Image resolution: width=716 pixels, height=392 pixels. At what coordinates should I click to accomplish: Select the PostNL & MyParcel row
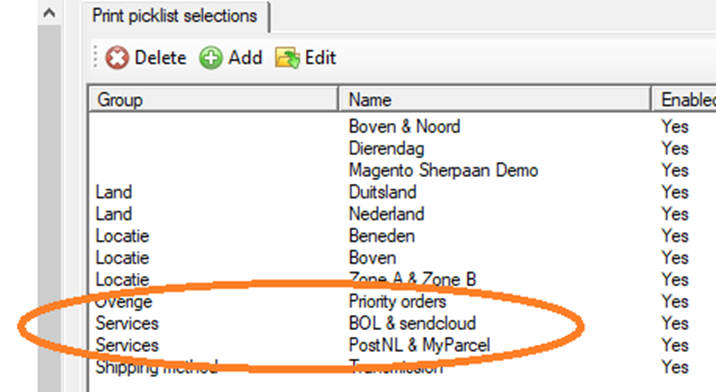coord(403,346)
